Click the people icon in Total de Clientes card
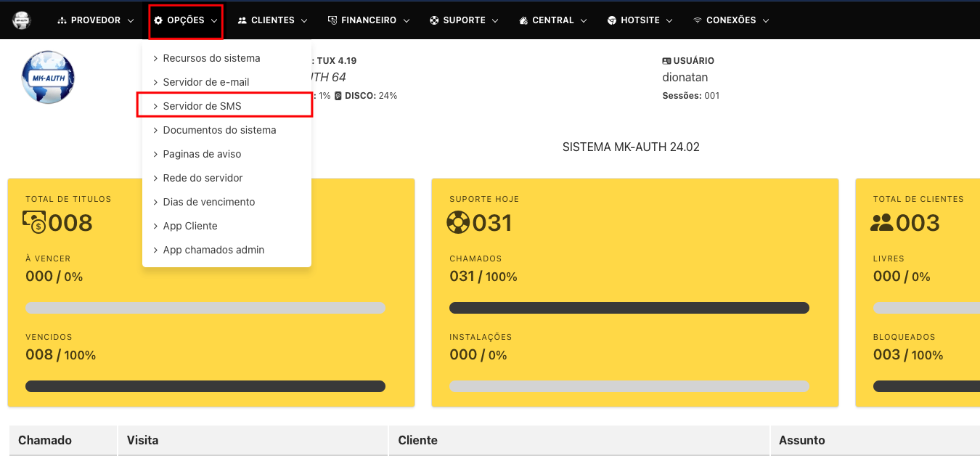Screen dimensions: 980x456 [x=882, y=222]
